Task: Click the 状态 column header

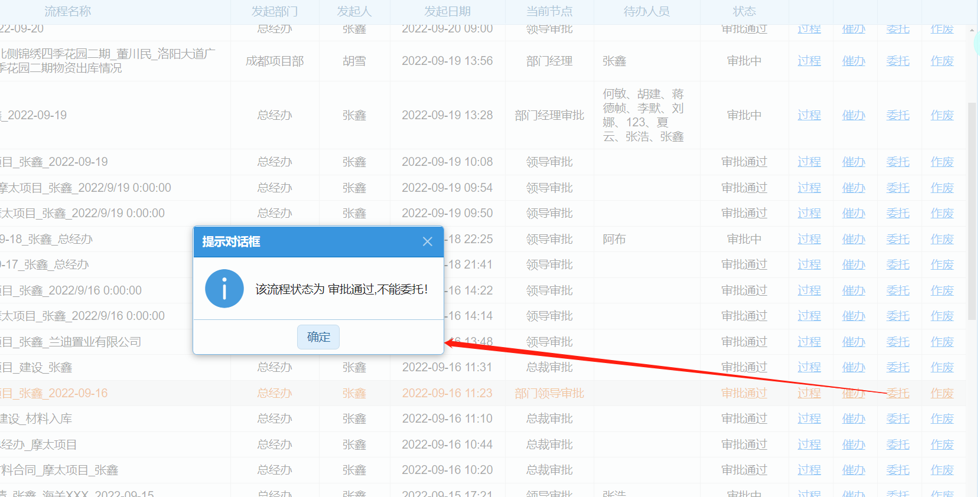Action: click(744, 11)
